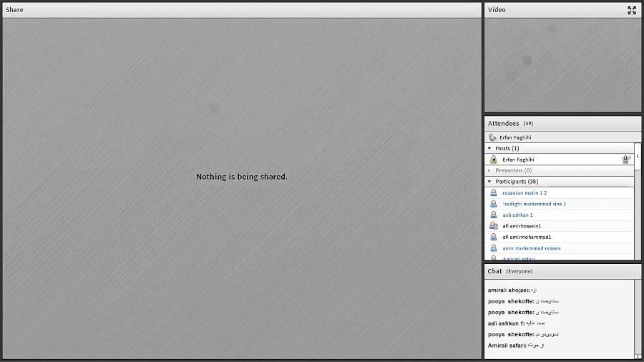Click the phone icon beside Erfan Faghihi
Image resolution: width=644 pixels, height=362 pixels.
[492, 137]
